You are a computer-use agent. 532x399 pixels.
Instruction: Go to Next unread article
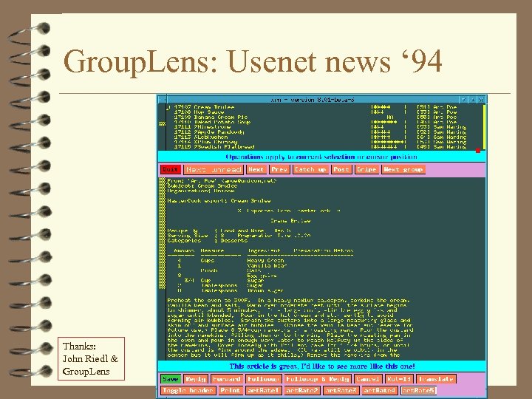point(214,169)
